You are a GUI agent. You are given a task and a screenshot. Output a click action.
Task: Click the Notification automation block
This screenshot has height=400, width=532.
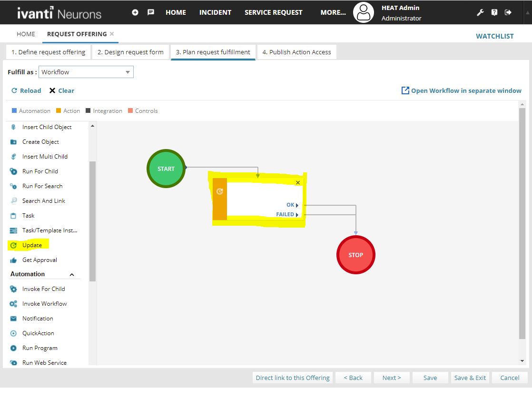pos(38,318)
